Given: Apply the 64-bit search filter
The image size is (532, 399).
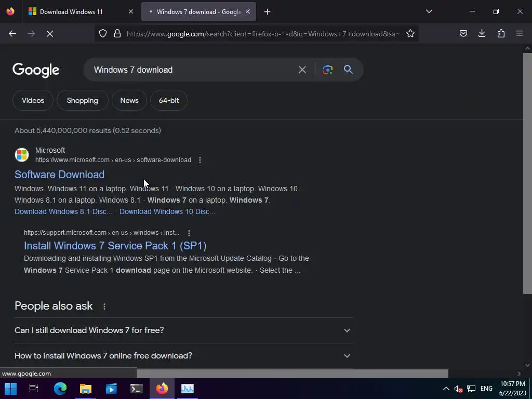Looking at the screenshot, I should [x=169, y=100].
